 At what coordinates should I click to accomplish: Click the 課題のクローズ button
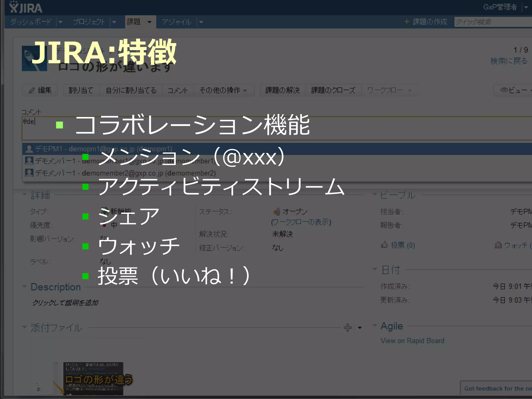click(333, 90)
